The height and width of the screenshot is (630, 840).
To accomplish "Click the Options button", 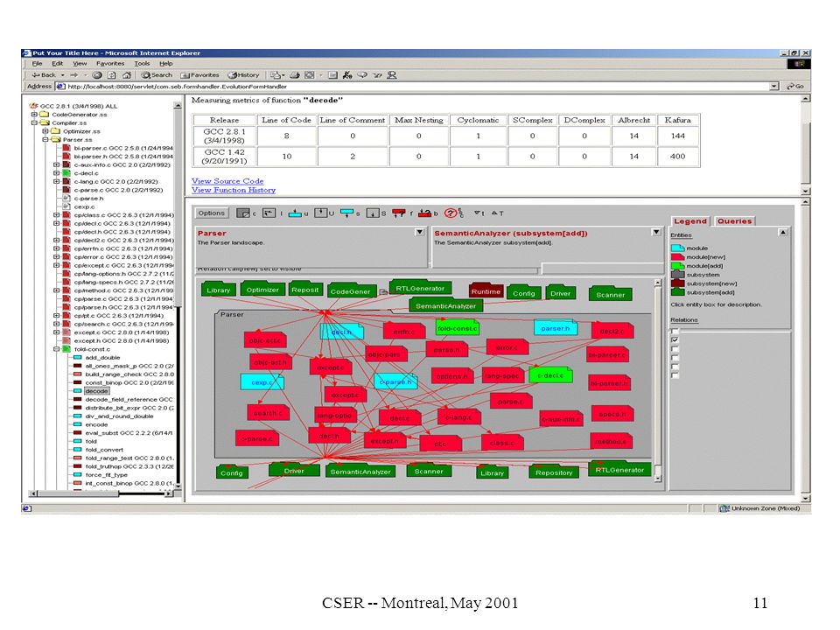I will tap(211, 213).
